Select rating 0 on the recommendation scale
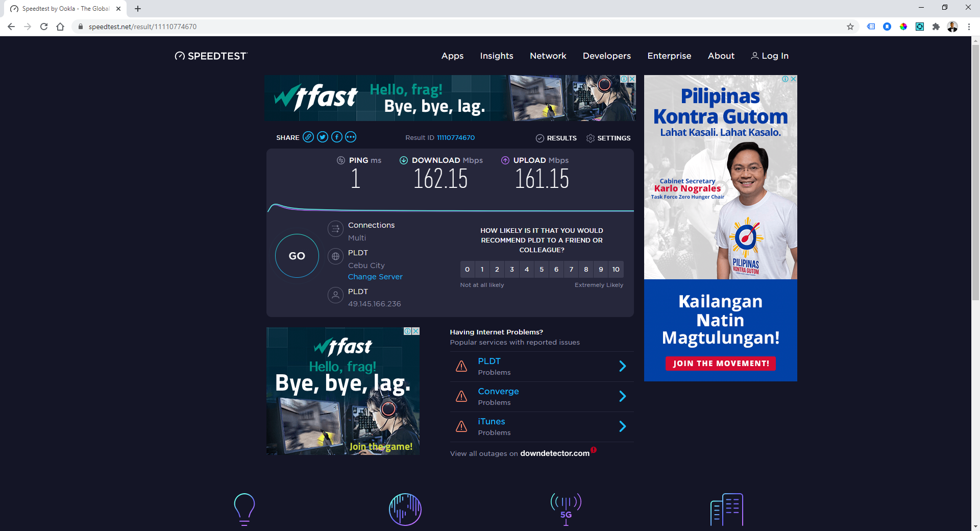Screen dimensions: 980x531 (x=467, y=269)
